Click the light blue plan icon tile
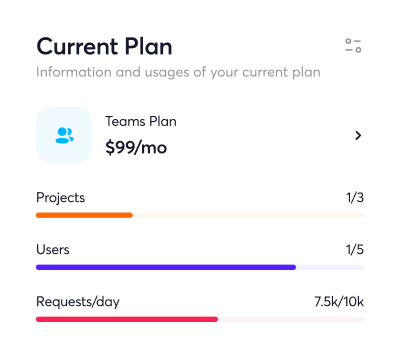The image size is (400, 363). (64, 135)
